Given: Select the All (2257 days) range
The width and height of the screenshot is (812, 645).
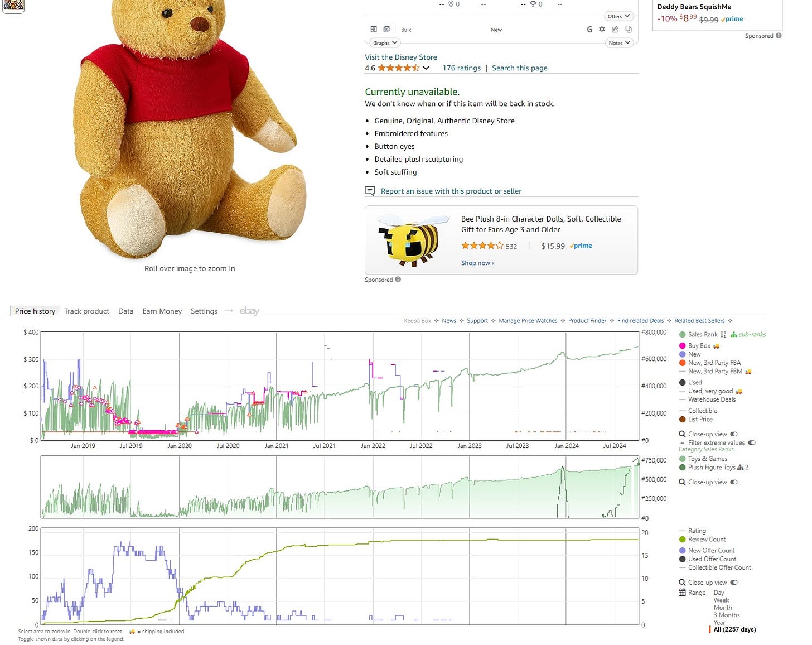Looking at the screenshot, I should [734, 629].
